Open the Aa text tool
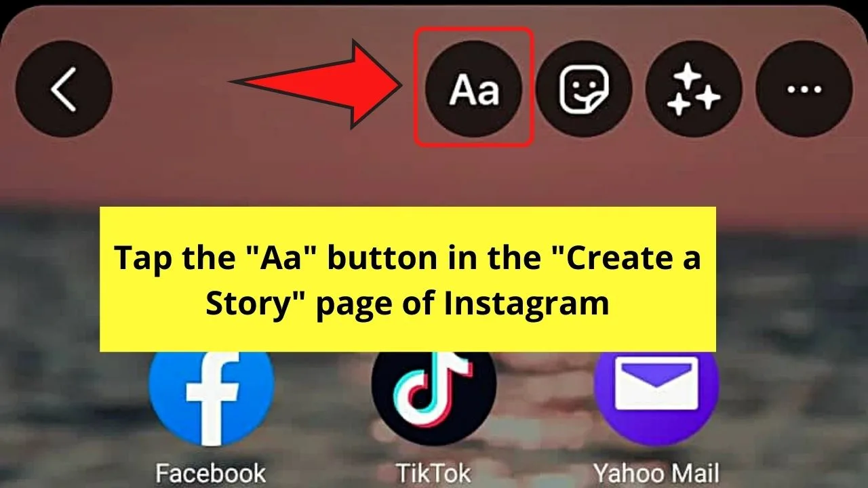This screenshot has width=868, height=488. [x=474, y=89]
